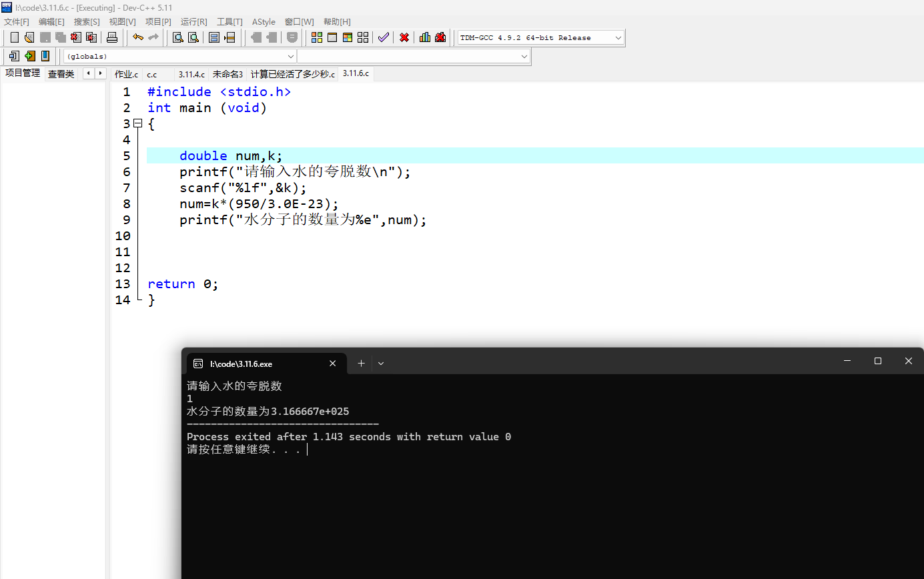Click the Find magnifier icon
This screenshot has height=579, width=924.
[x=177, y=37]
